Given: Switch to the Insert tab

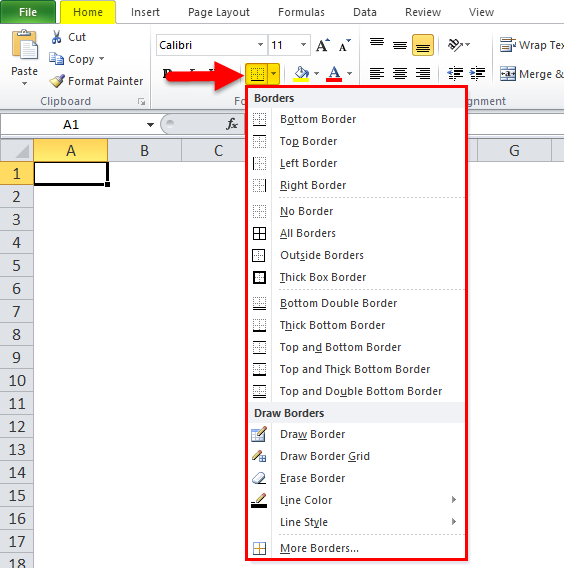Looking at the screenshot, I should point(145,12).
